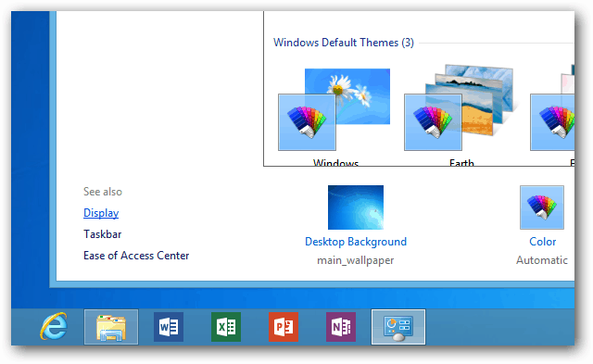This screenshot has height=364, width=593.
Task: Click the See also heading
Action: click(103, 192)
